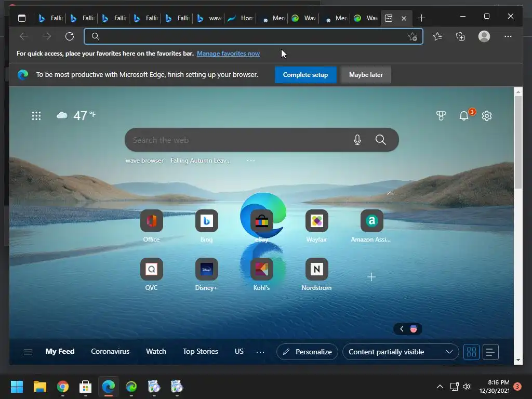
Task: Click Manage favorites now link
Action: click(229, 54)
